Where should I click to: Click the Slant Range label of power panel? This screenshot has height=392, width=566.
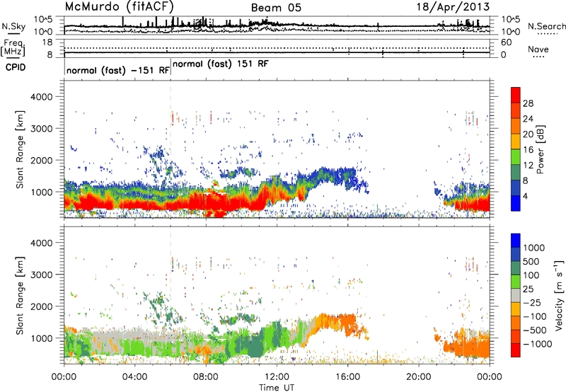tap(20, 149)
